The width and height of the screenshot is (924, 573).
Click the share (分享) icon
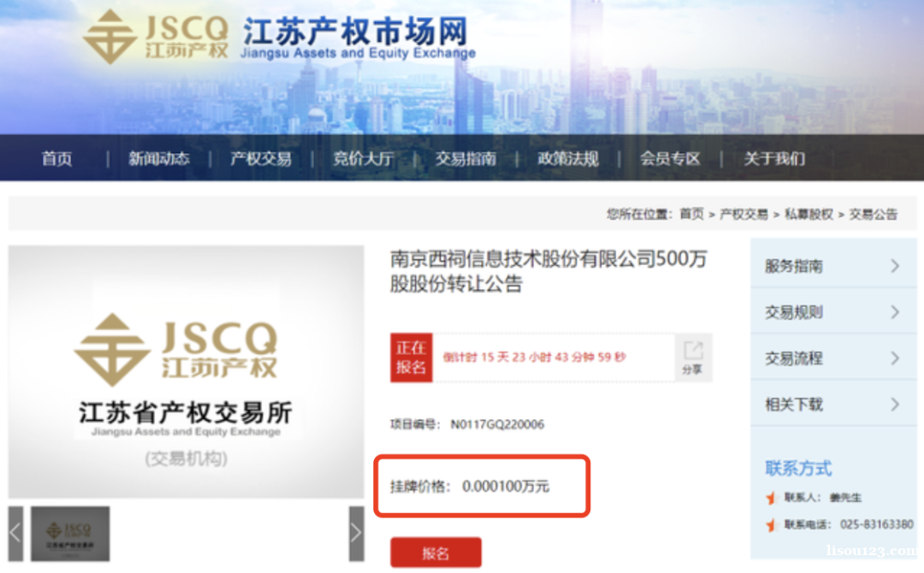pos(693,357)
